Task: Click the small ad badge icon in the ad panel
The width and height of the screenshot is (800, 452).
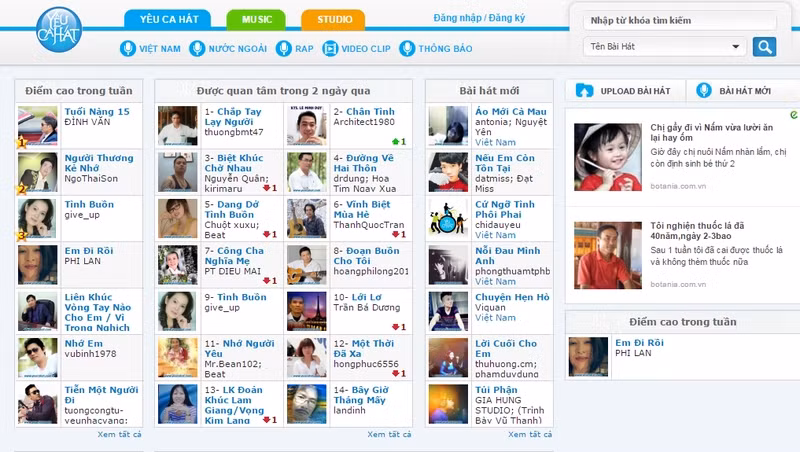Action: (x=793, y=115)
